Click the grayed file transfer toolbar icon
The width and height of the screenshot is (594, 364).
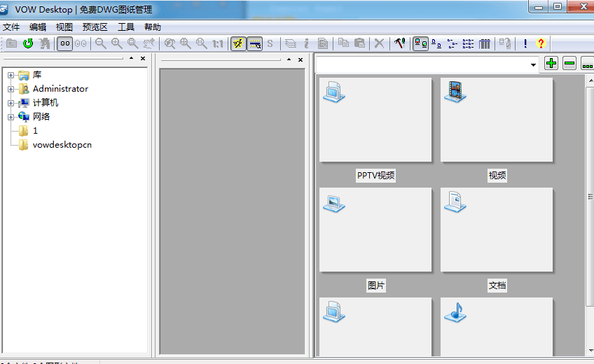pyautogui.click(x=505, y=43)
